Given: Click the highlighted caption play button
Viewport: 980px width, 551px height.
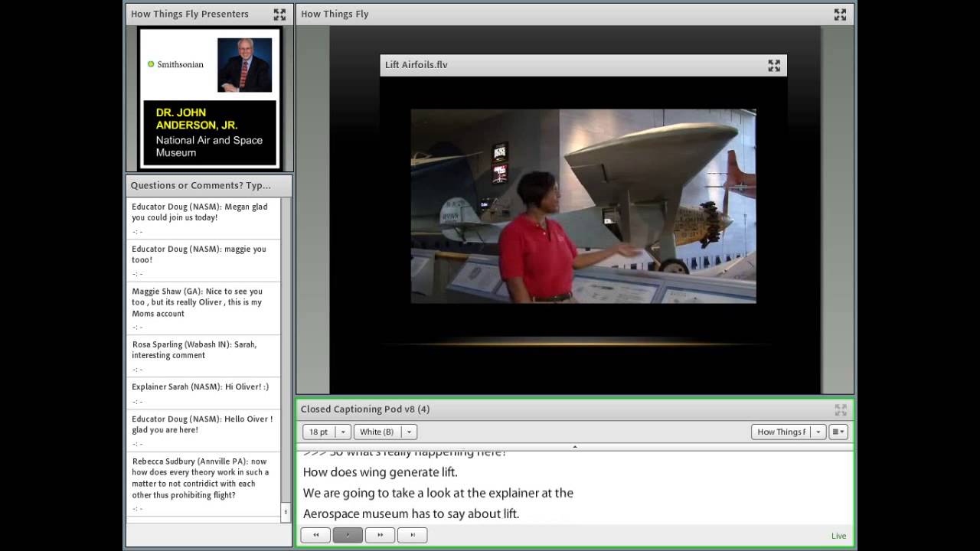Looking at the screenshot, I should click(x=348, y=535).
